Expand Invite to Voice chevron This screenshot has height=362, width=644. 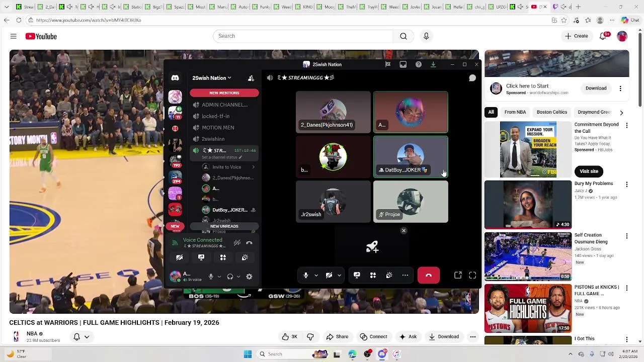253,167
